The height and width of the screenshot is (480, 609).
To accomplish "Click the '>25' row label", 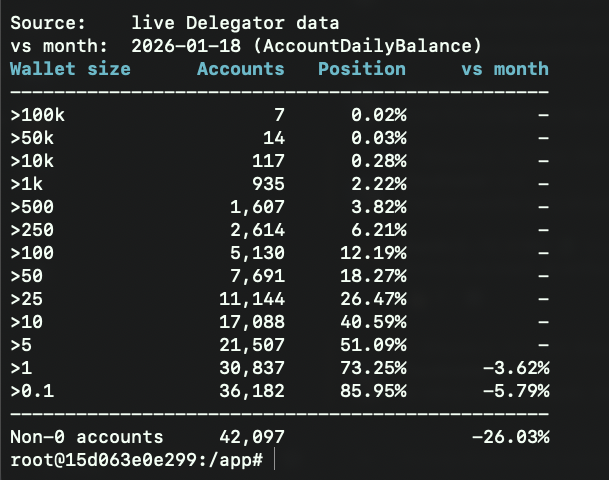I will tap(26, 299).
